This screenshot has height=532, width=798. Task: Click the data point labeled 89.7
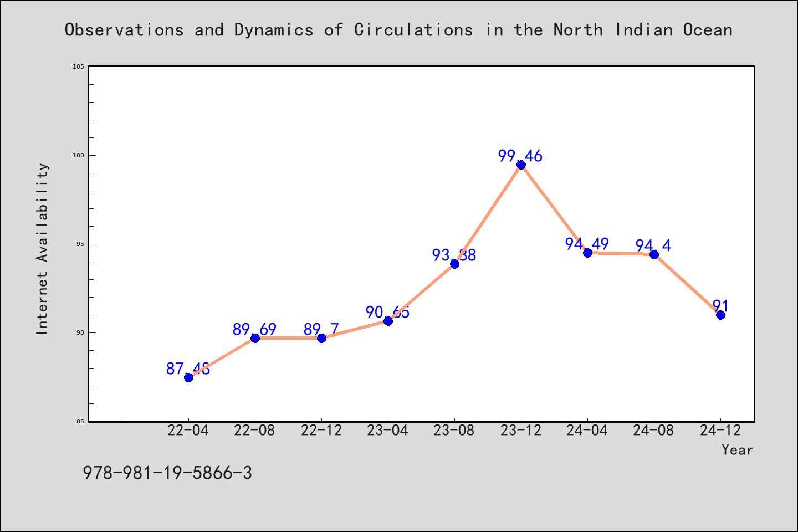[x=321, y=338]
